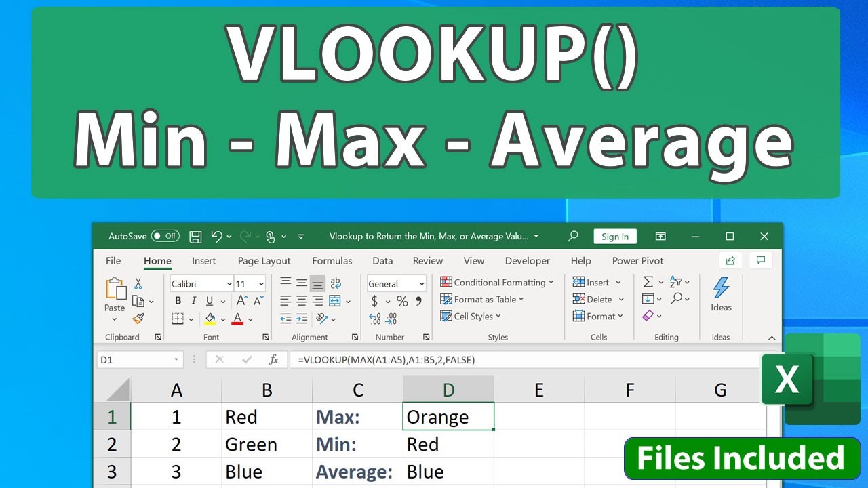Expand the Conditional Formatting dropdown
Image resolution: width=868 pixels, height=488 pixels.
tap(497, 282)
